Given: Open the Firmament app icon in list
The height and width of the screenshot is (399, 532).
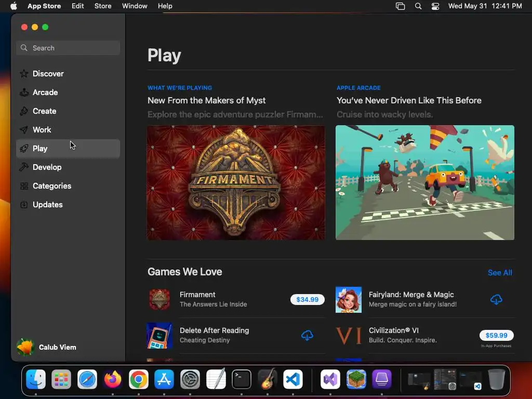Looking at the screenshot, I should click(159, 299).
